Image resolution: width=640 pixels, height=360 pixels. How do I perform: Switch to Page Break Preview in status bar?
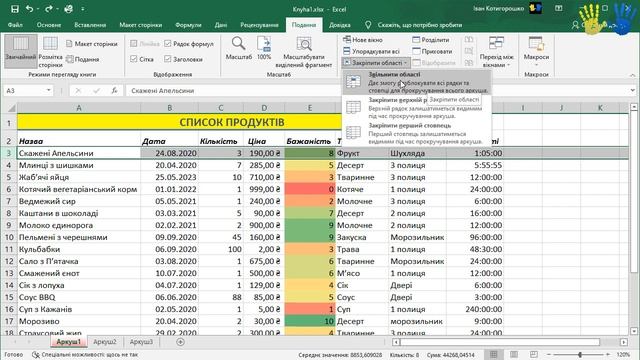pyautogui.click(x=533, y=355)
